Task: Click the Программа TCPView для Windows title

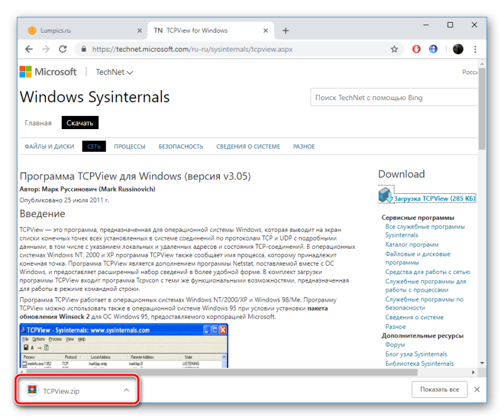Action: 135,176
